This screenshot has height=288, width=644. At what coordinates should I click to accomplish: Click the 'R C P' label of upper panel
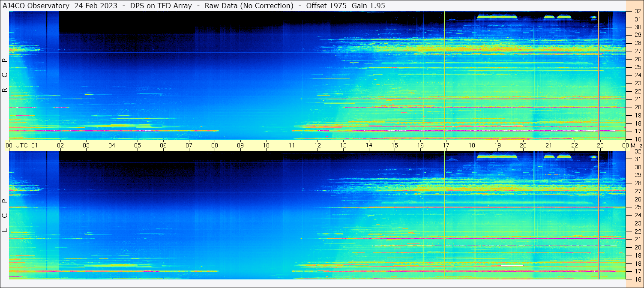(5, 75)
